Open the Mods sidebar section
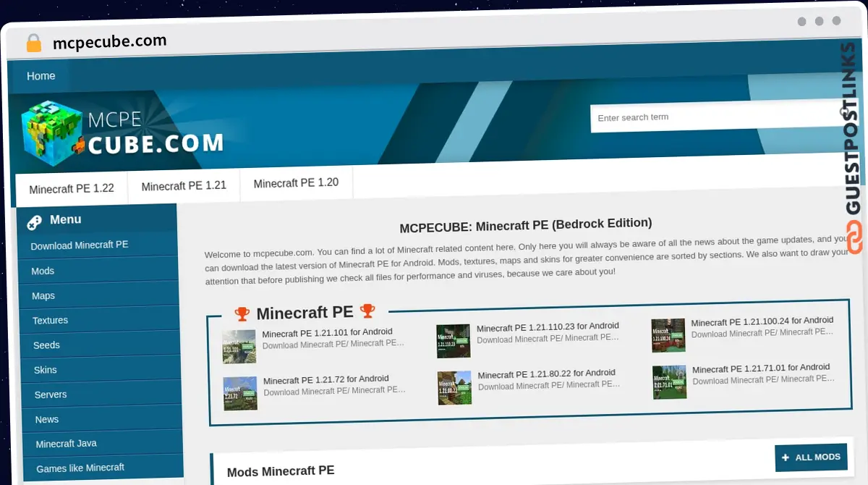 point(98,271)
